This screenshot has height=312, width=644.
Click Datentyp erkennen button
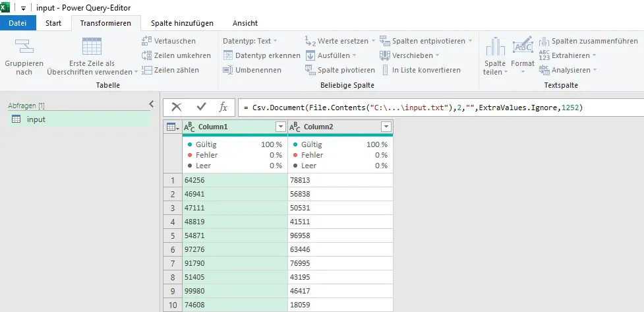tap(262, 55)
